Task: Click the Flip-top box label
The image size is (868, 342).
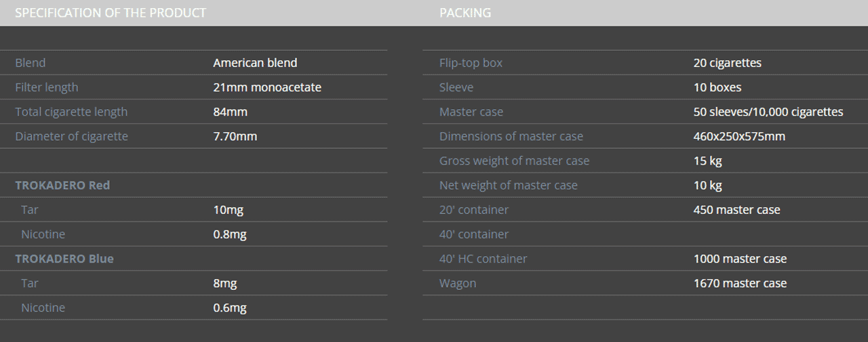Action: 471,63
